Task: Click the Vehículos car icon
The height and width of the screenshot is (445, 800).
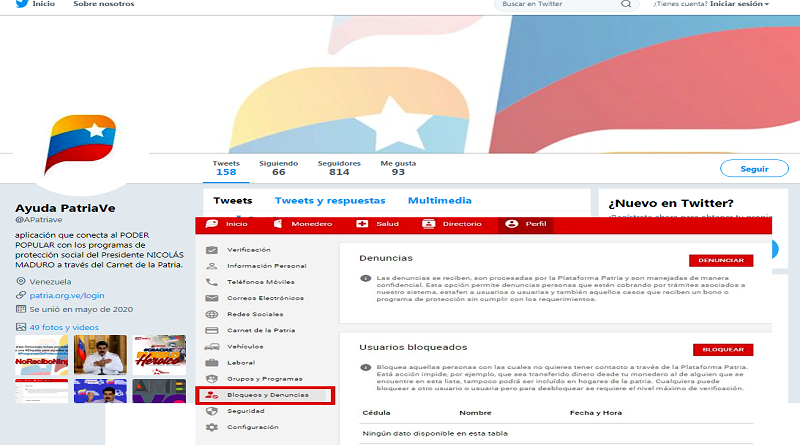Action: pyautogui.click(x=212, y=347)
